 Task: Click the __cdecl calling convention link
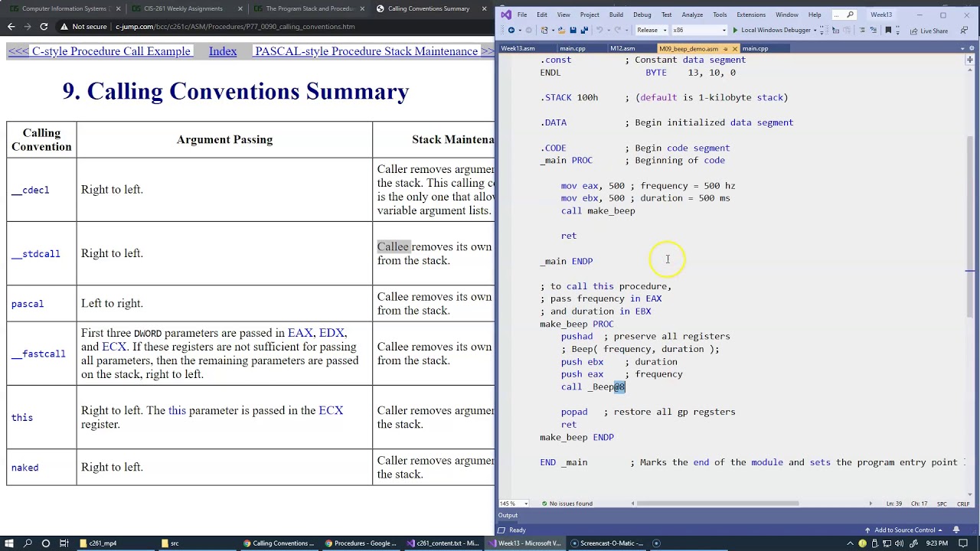click(x=31, y=190)
